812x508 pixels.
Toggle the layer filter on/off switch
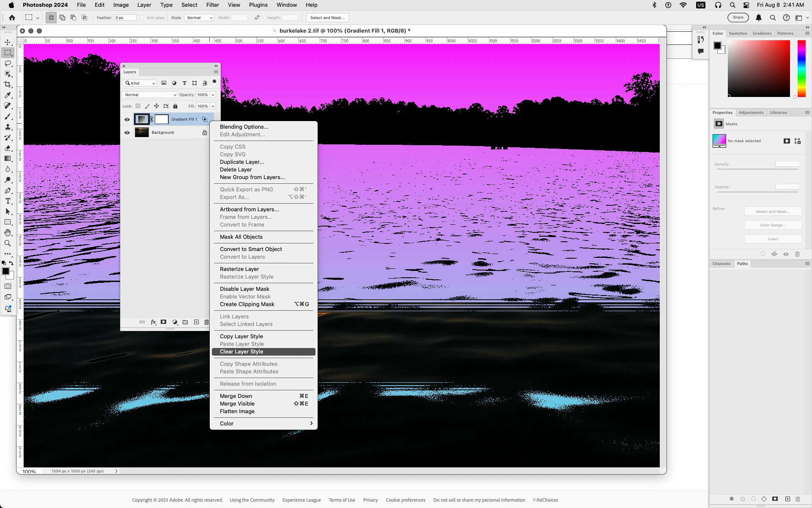click(x=214, y=83)
